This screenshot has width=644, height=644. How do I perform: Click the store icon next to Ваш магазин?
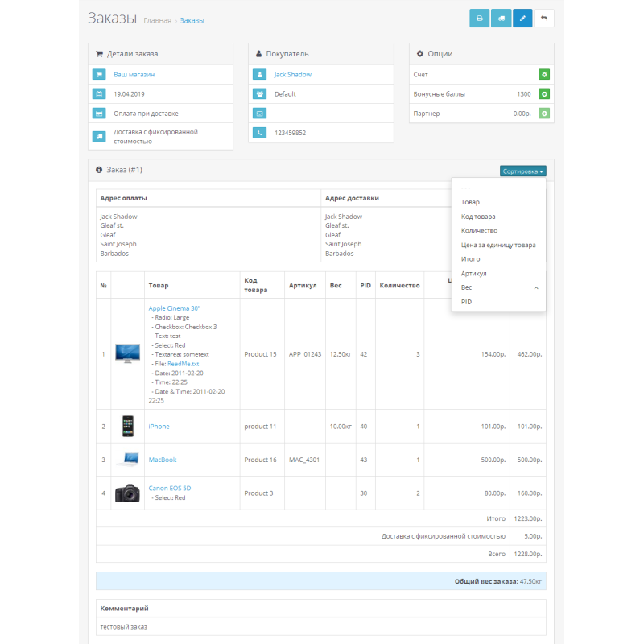[99, 74]
